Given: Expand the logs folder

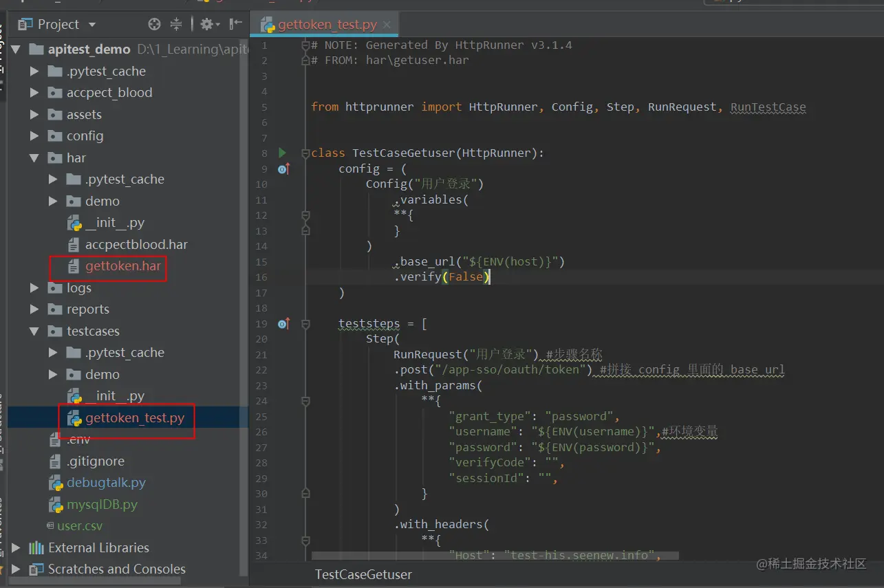Looking at the screenshot, I should (34, 288).
